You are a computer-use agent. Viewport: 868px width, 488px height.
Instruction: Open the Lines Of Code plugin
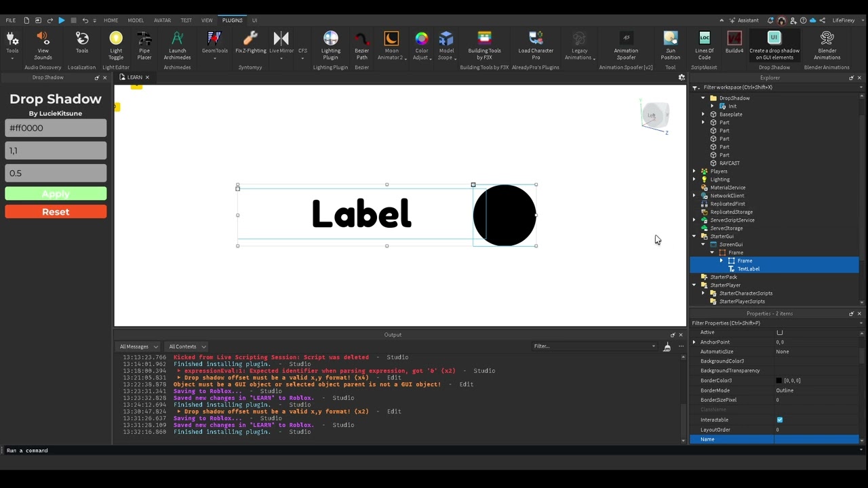705,45
